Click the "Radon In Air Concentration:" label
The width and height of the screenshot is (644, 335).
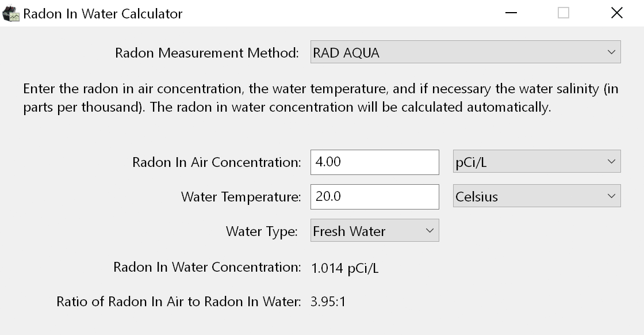[216, 162]
